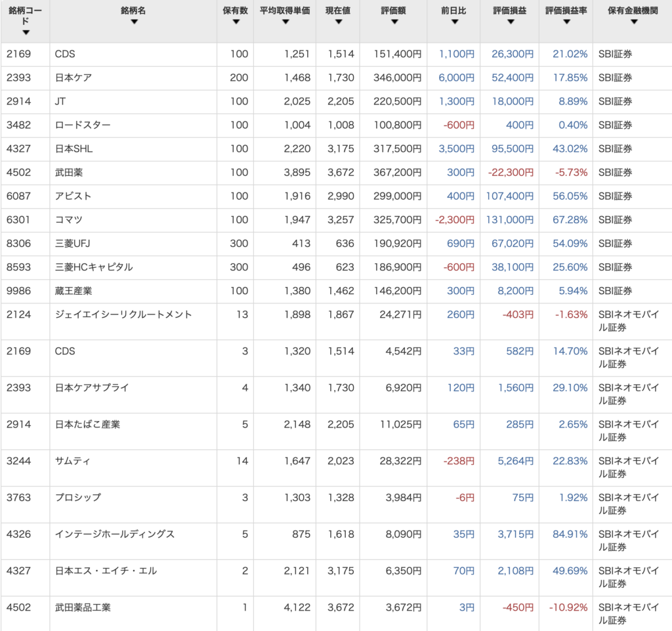Screen dimensions: 672x631
Task: Click 武田薬 stock name
Action: [x=69, y=172]
